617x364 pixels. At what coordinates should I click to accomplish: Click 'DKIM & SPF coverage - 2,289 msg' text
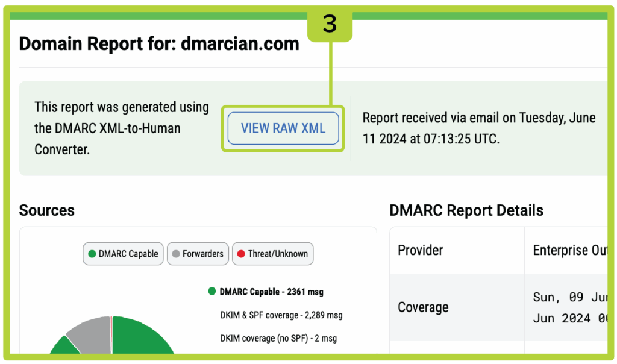coord(281,315)
